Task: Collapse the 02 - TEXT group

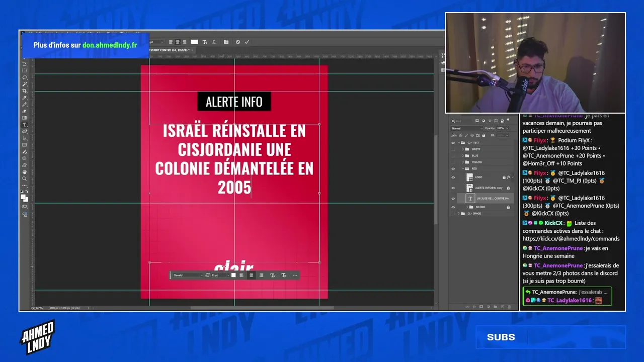Action: tap(458, 143)
